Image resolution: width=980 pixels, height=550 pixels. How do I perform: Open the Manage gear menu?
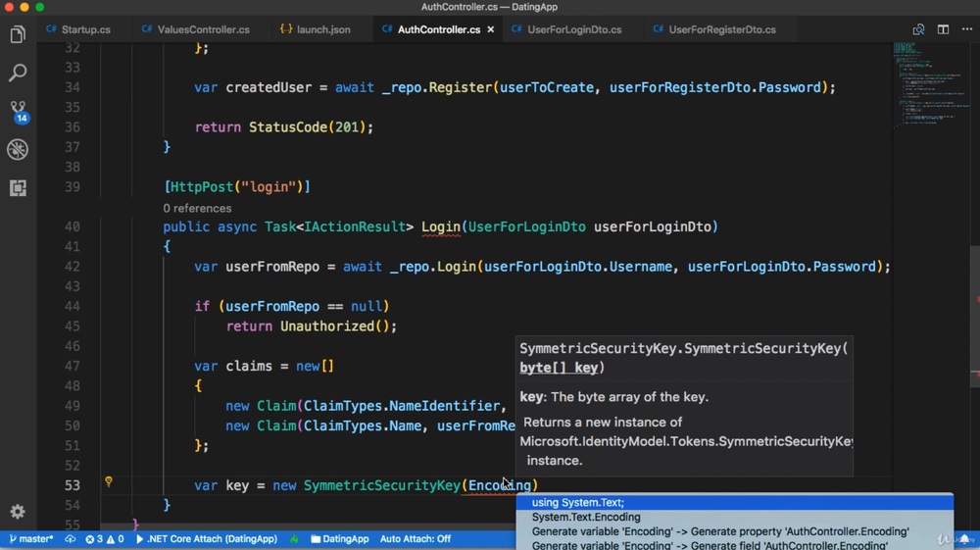click(18, 512)
